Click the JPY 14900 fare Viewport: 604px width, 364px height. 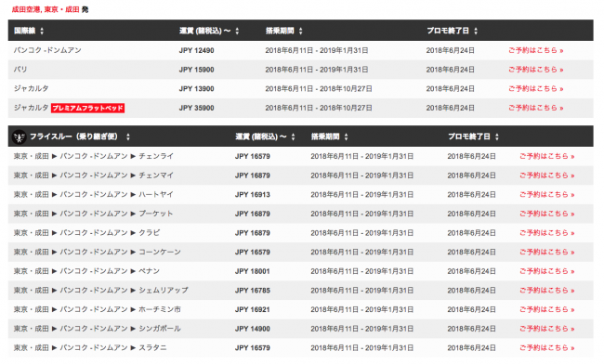coord(253,329)
